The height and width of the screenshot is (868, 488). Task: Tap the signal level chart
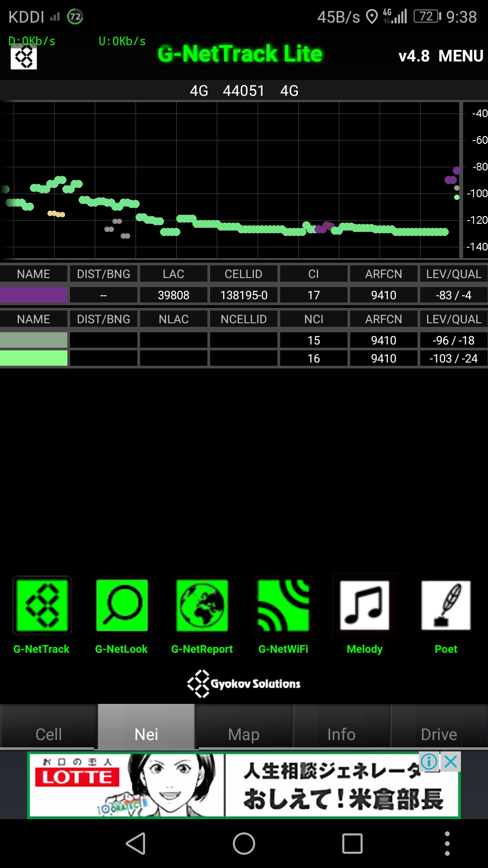tap(230, 180)
